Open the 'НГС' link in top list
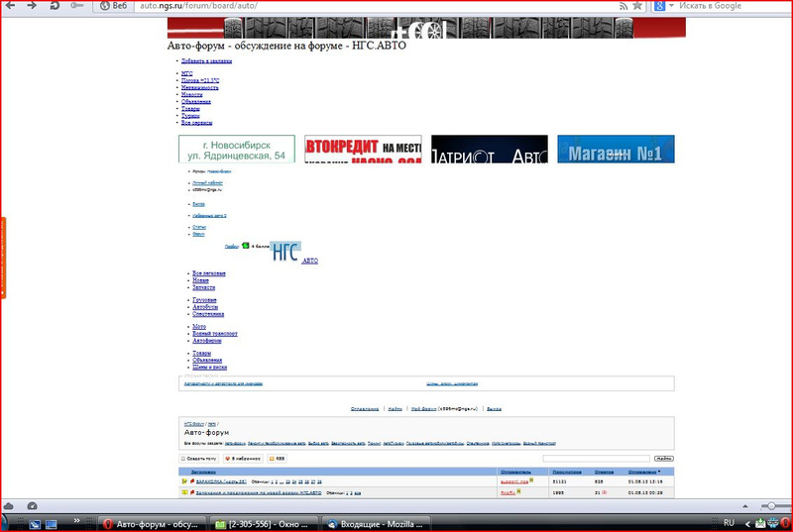793x532 pixels. (186, 73)
